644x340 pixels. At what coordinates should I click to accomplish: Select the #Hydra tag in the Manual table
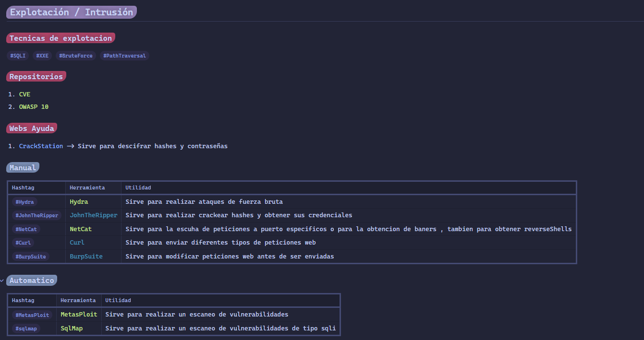click(24, 201)
